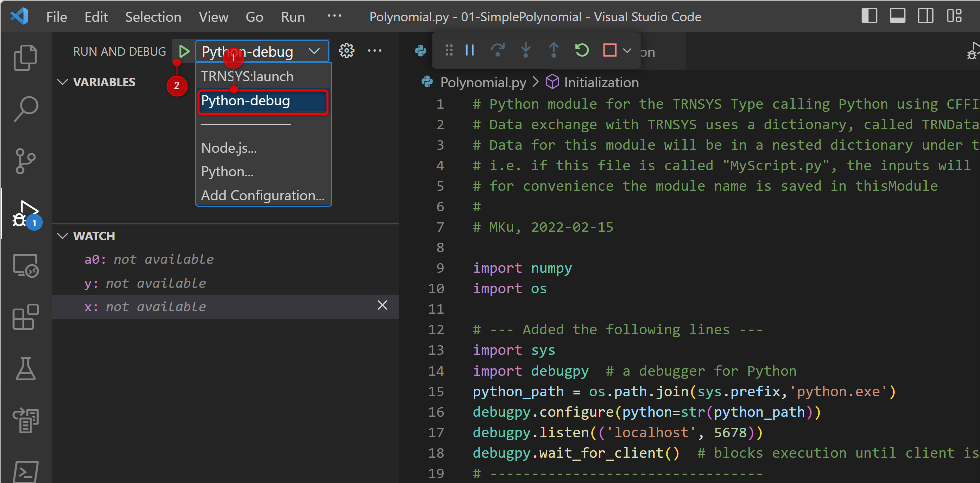
Task: Open dropdown next to Stop button
Action: point(627,50)
